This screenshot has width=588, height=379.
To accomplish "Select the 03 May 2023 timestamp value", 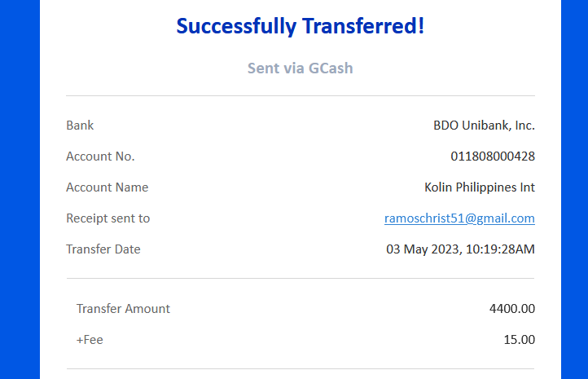I will [460, 249].
